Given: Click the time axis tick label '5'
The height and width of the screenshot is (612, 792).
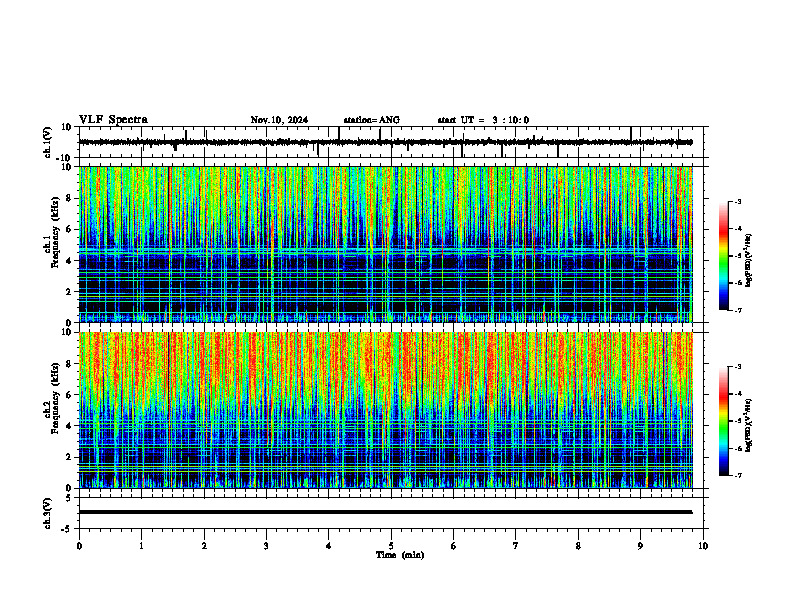Looking at the screenshot, I should click(x=391, y=546).
